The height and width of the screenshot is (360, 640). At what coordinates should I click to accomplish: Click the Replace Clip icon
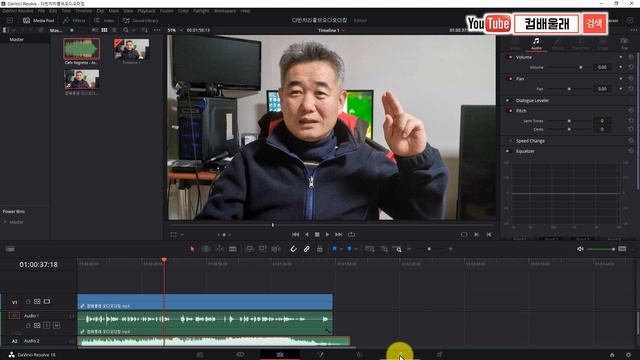(x=276, y=249)
